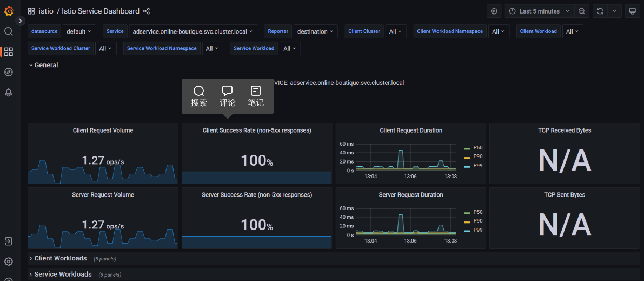
Task: Open the Server Request Duration panel title
Action: coord(411,195)
